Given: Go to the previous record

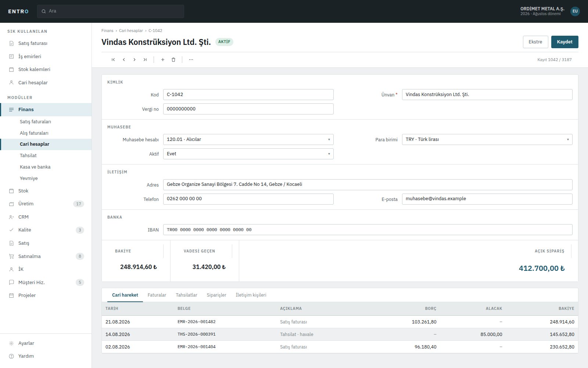Looking at the screenshot, I should click(124, 60).
